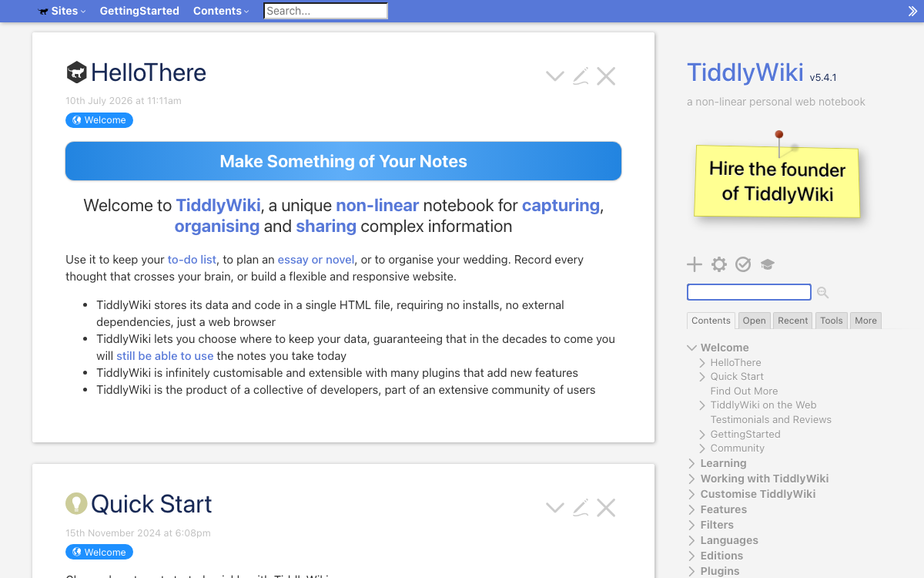Click the Welcome tag on HelloThere tiddler
The width and height of the screenshot is (924, 578).
point(99,120)
